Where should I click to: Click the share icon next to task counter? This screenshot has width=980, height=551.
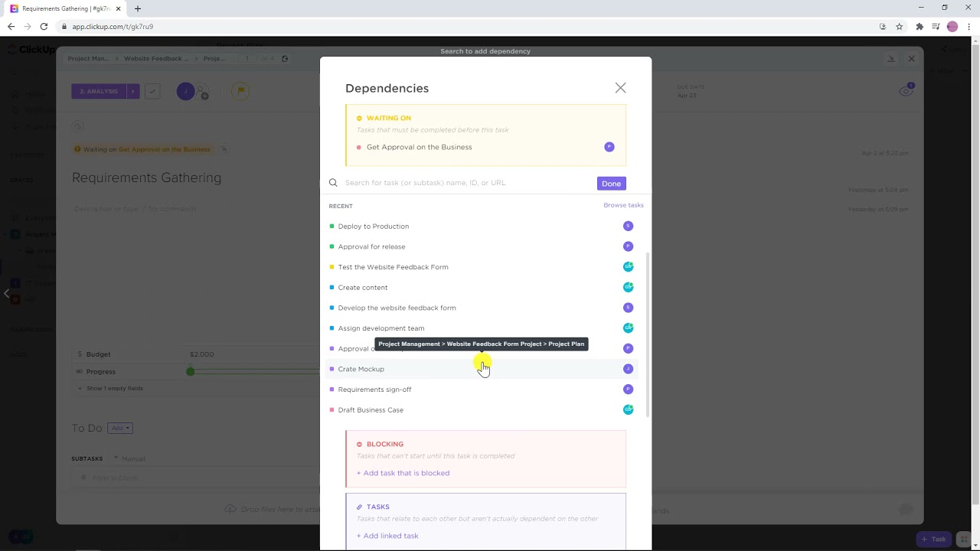[x=285, y=58]
